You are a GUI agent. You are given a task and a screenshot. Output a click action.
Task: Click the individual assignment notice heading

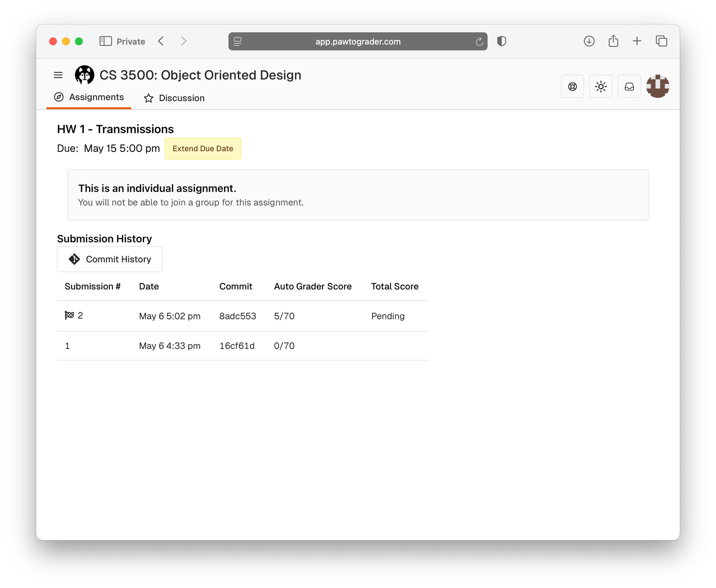pyautogui.click(x=157, y=188)
